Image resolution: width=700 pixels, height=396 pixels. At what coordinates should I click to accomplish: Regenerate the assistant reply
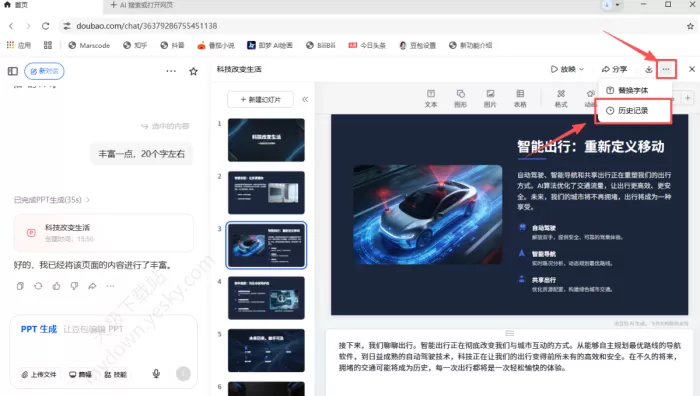point(38,286)
